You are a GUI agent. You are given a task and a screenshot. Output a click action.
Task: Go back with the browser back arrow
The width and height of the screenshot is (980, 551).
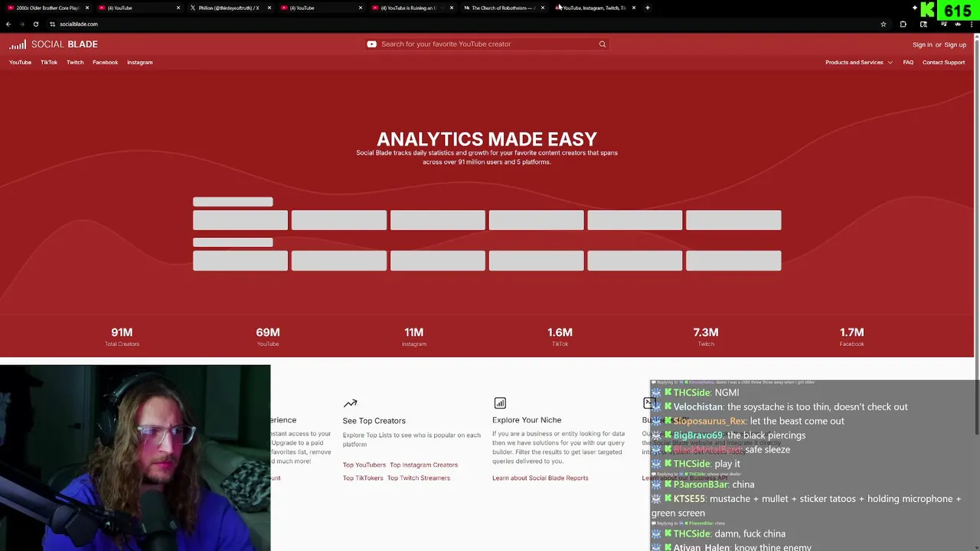8,24
